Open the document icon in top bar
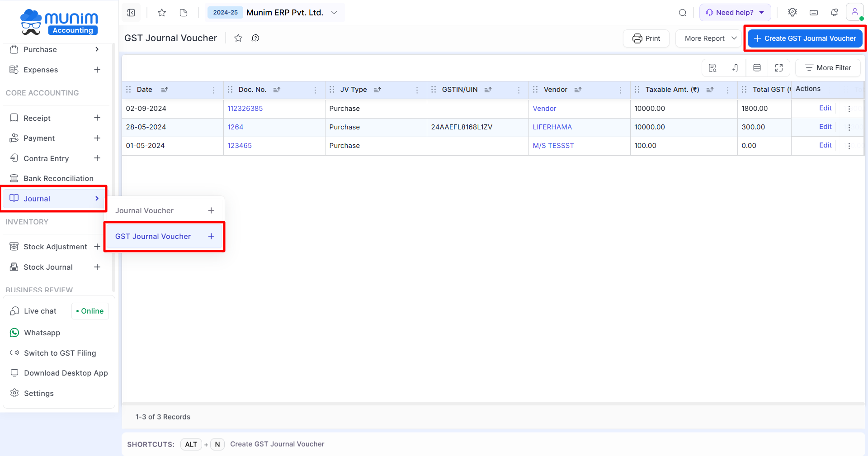Screen dimensions: 868x457 [x=184, y=13]
